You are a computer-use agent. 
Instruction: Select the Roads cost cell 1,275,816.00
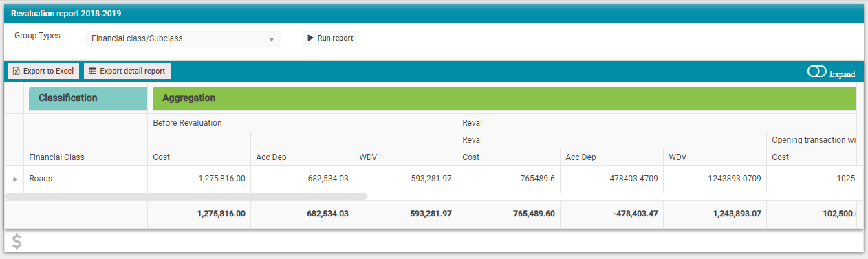coord(199,179)
